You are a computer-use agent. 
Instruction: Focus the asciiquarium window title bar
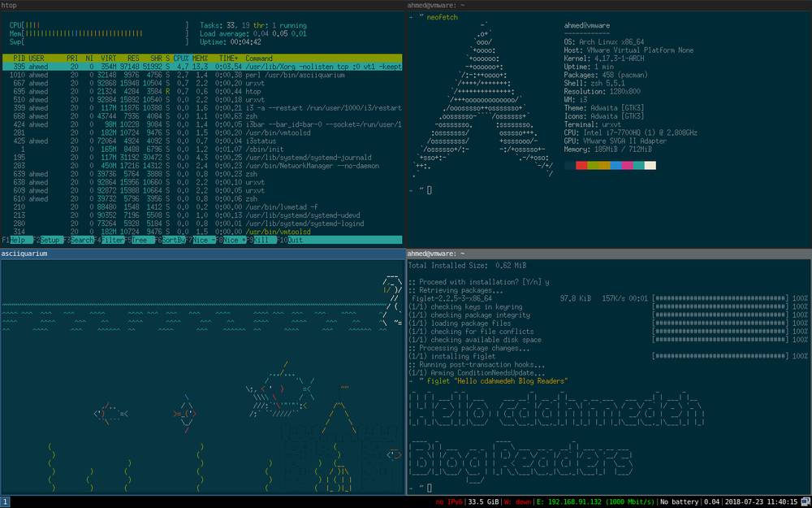click(x=202, y=254)
